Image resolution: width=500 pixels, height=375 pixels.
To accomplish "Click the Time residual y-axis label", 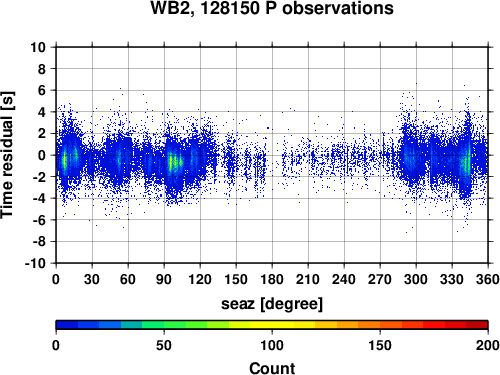I will point(7,155).
